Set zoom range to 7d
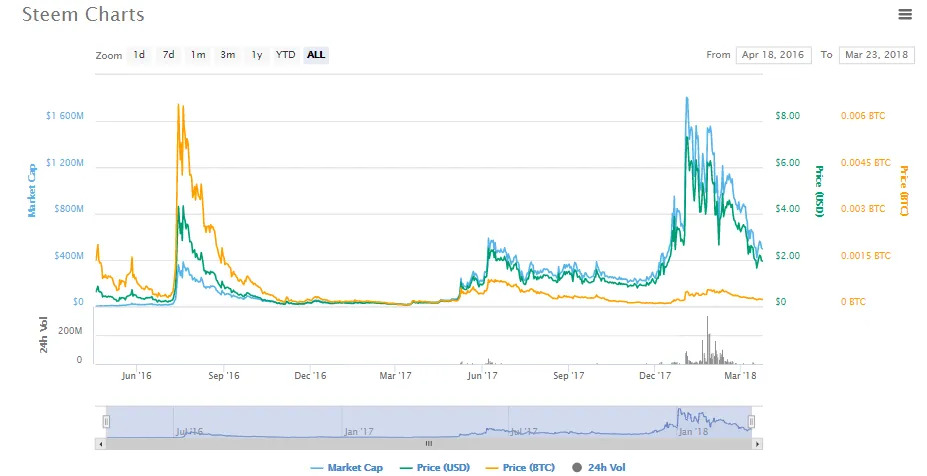Viewport: 927px width, 476px height. 168,55
